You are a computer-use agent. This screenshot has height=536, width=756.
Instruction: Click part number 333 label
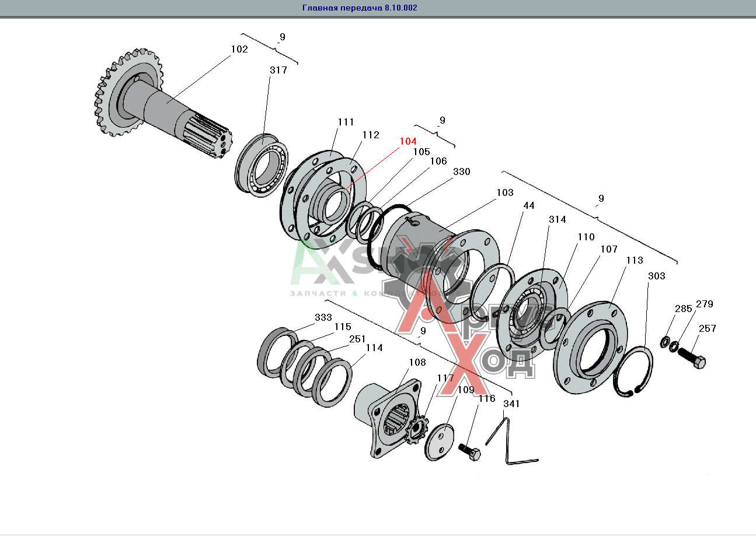click(x=323, y=318)
